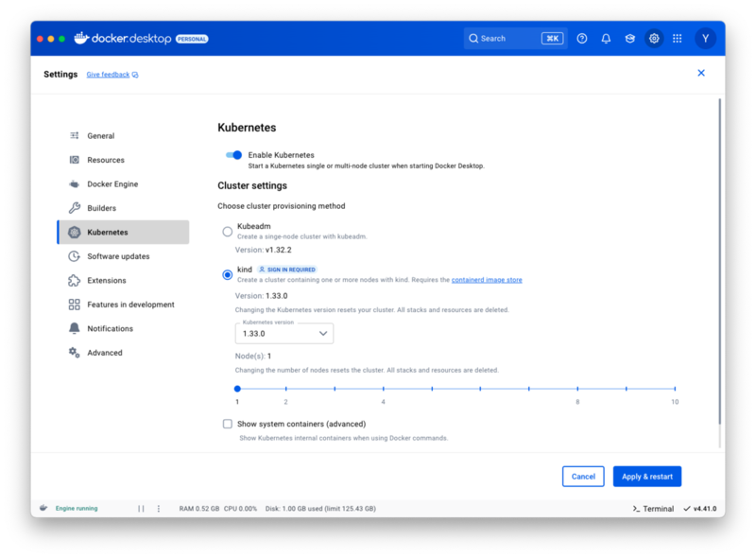
Task: Check Show system containers (advanced)
Action: [x=228, y=424]
